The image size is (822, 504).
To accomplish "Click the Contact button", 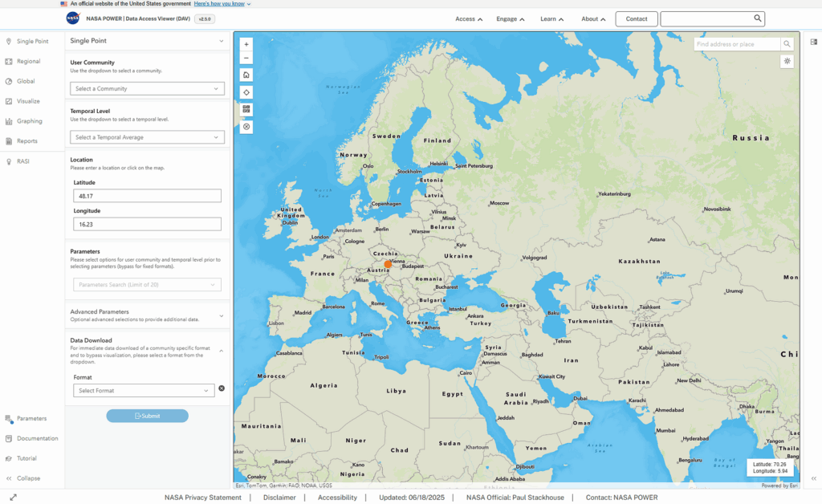I will (637, 19).
